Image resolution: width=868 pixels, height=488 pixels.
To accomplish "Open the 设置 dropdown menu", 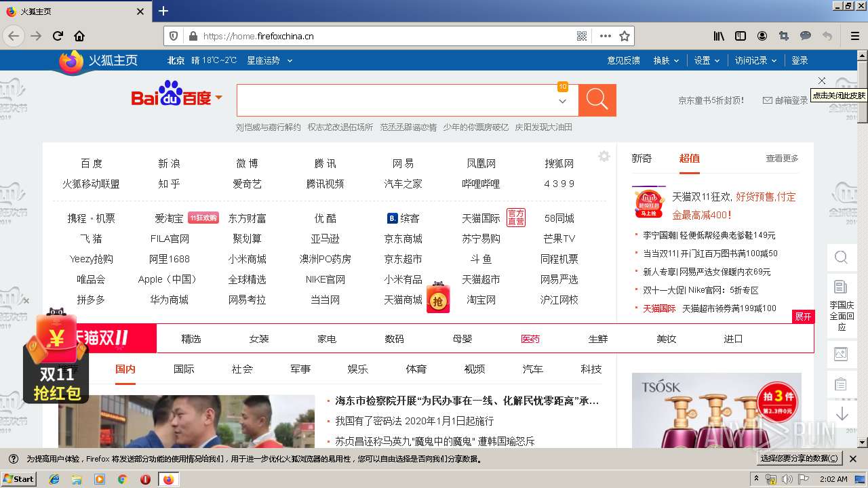I will pyautogui.click(x=707, y=60).
